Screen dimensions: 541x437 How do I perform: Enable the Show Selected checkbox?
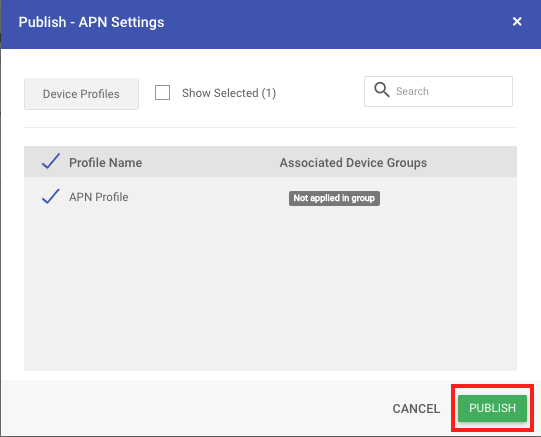pyautogui.click(x=162, y=92)
